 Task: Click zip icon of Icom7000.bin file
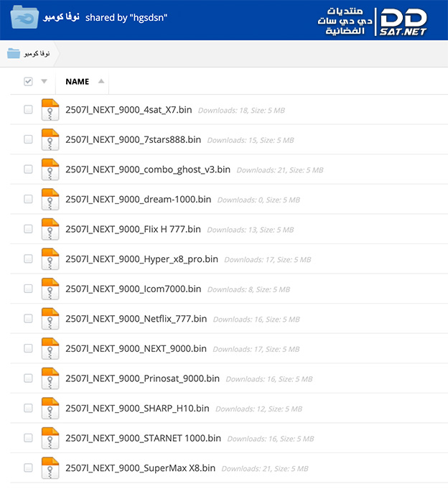click(x=49, y=289)
